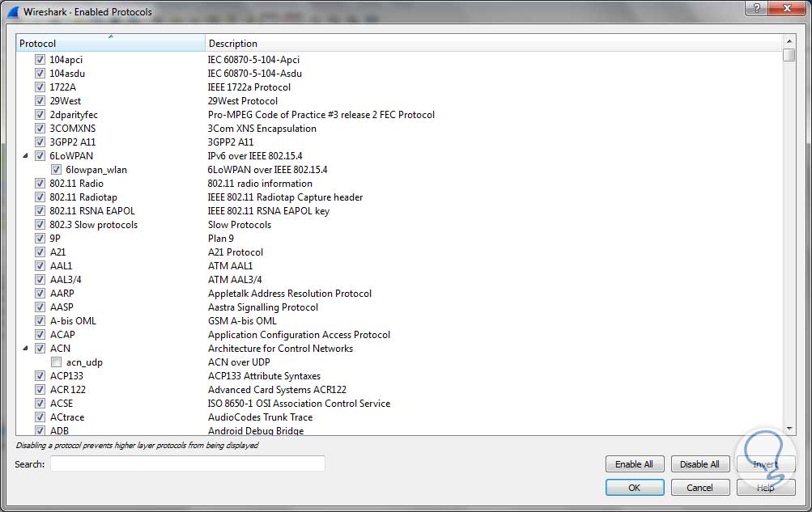This screenshot has height=512, width=812.
Task: Sort by the Protocol column header
Action: tap(110, 43)
